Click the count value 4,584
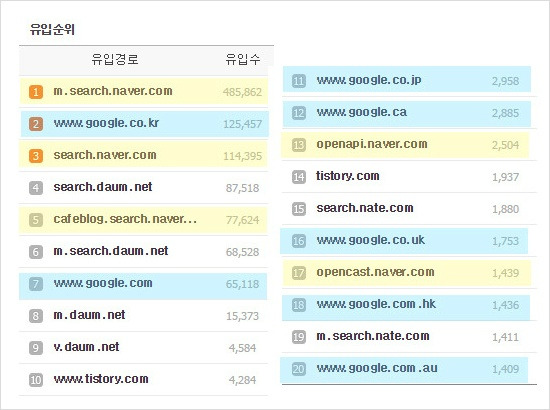 pyautogui.click(x=242, y=348)
